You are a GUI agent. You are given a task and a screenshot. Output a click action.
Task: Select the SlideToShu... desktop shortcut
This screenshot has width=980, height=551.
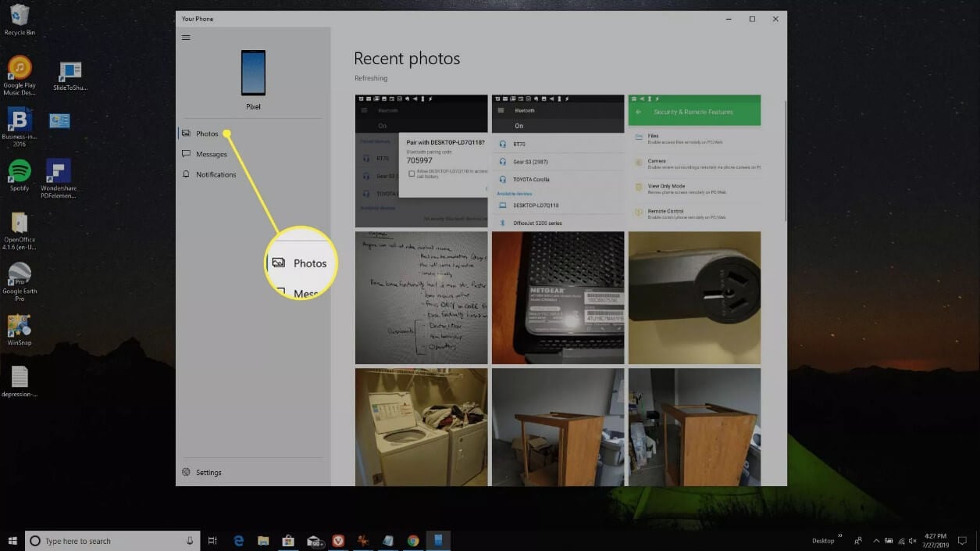[70, 77]
